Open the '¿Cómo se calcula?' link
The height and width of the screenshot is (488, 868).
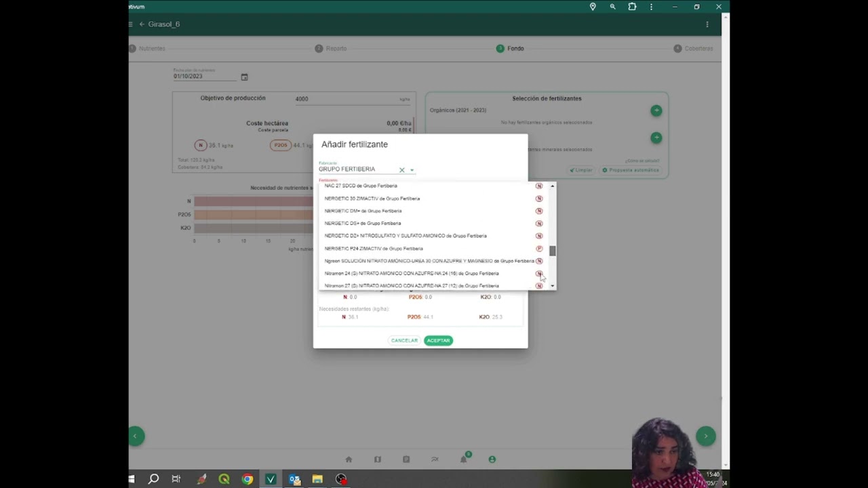pos(642,161)
